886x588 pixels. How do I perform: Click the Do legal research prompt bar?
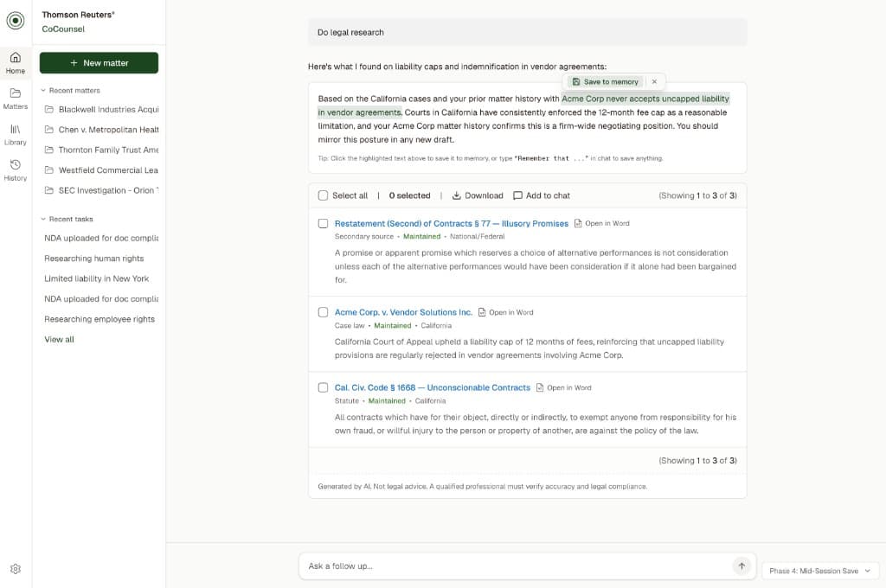[x=527, y=32]
